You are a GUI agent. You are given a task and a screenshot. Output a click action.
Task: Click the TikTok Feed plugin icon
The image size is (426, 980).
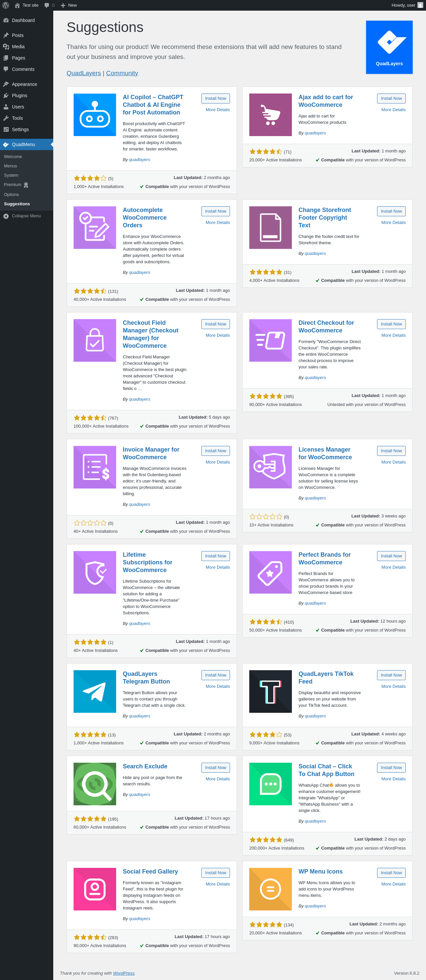pos(271,691)
